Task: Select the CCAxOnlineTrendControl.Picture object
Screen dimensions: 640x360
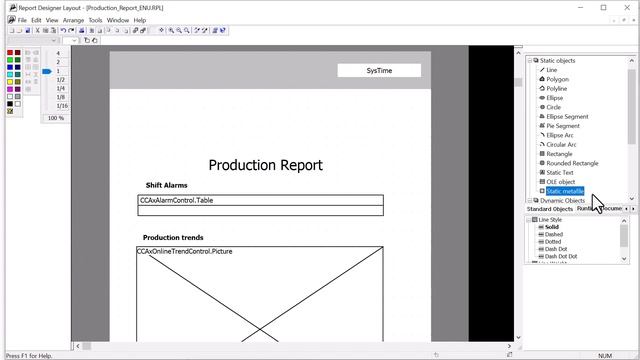Action: pos(260,294)
